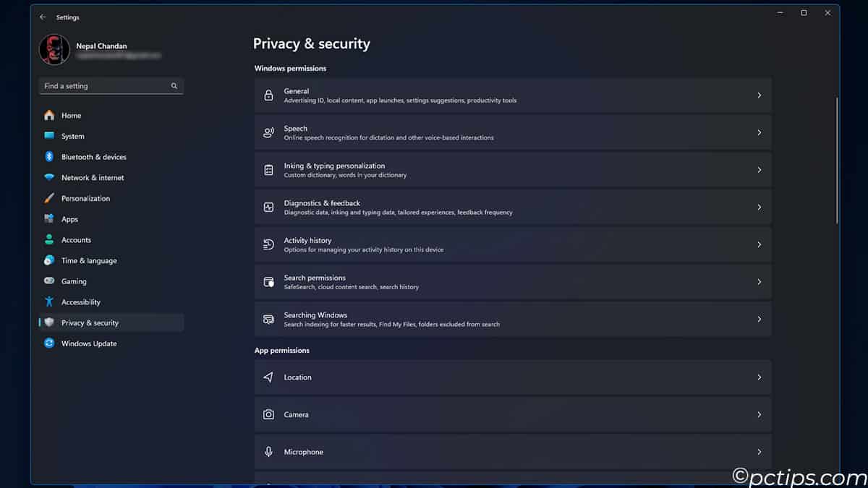868x488 pixels.
Task: Open Activity history settings
Action: [x=512, y=245]
